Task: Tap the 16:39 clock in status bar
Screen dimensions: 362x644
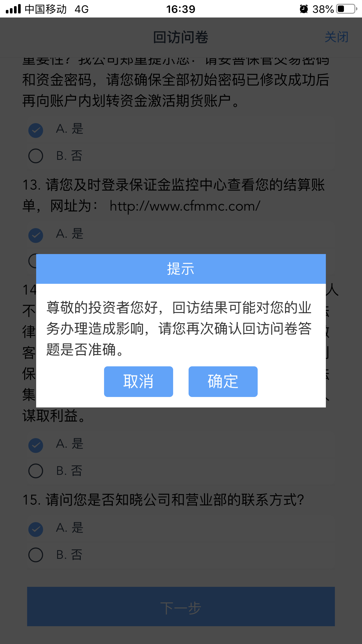Action: click(x=181, y=9)
